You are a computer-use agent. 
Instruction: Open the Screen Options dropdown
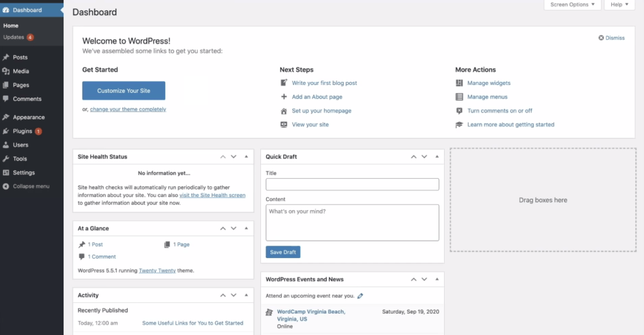(x=572, y=4)
